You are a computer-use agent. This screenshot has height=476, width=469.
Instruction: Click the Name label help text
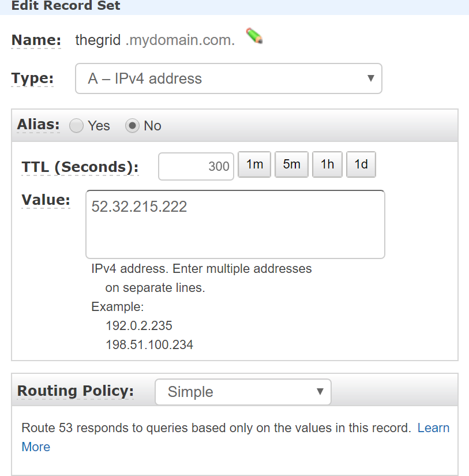click(36, 40)
